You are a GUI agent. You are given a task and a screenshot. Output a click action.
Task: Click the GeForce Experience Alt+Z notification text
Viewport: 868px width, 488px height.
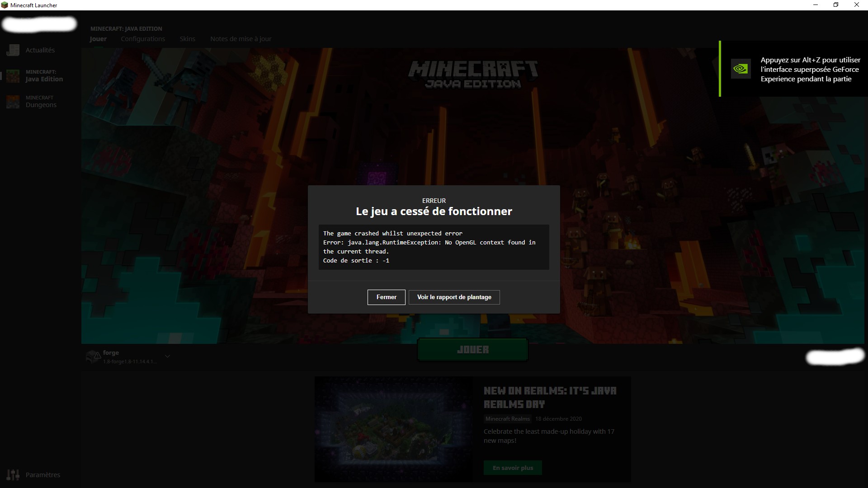(x=810, y=70)
